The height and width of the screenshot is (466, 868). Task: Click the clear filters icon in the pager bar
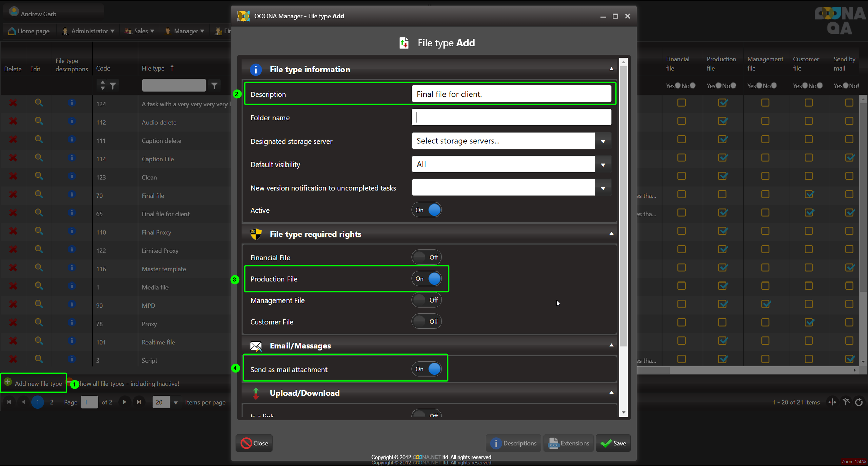click(846, 402)
